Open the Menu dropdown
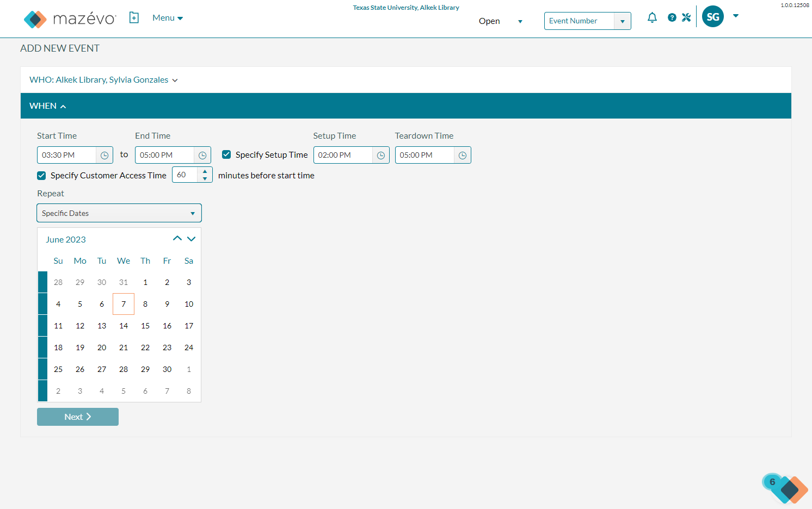812x509 pixels. click(168, 18)
